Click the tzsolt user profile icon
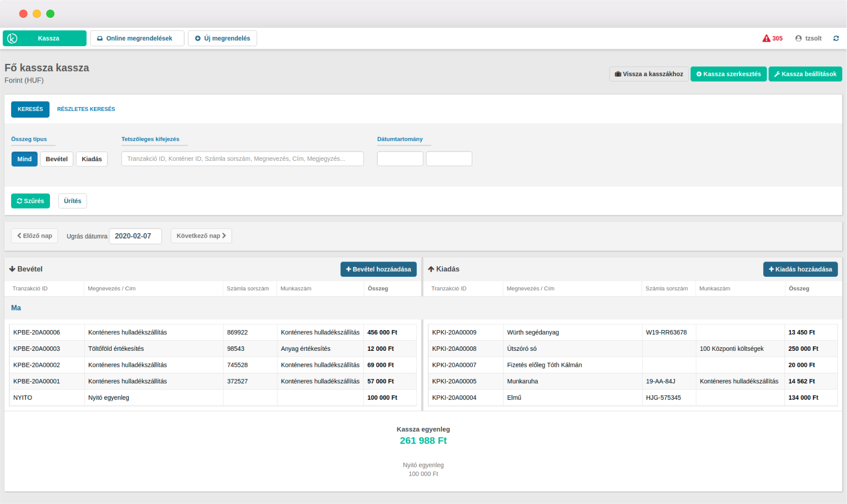This screenshot has height=504, width=847. (798, 39)
